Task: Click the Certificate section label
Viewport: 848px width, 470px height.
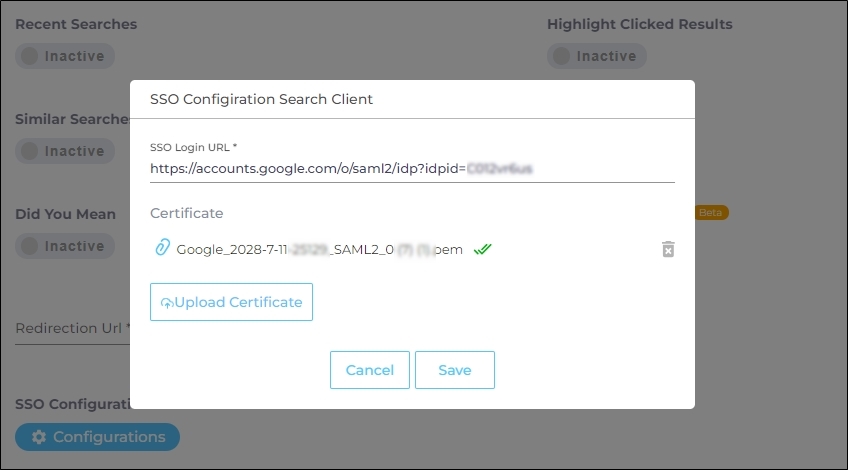Action: tap(187, 213)
